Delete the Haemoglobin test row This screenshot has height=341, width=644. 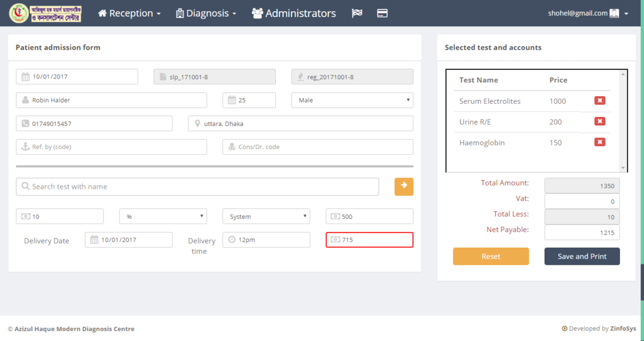599,142
